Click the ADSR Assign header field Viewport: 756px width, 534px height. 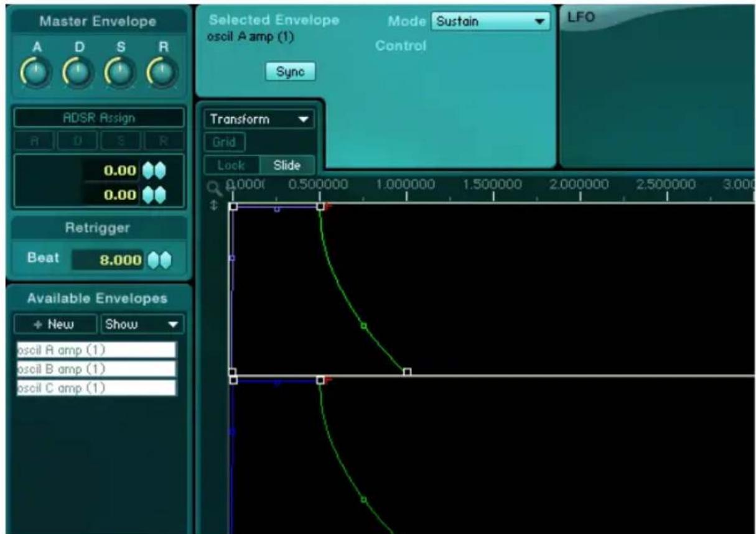(x=99, y=117)
